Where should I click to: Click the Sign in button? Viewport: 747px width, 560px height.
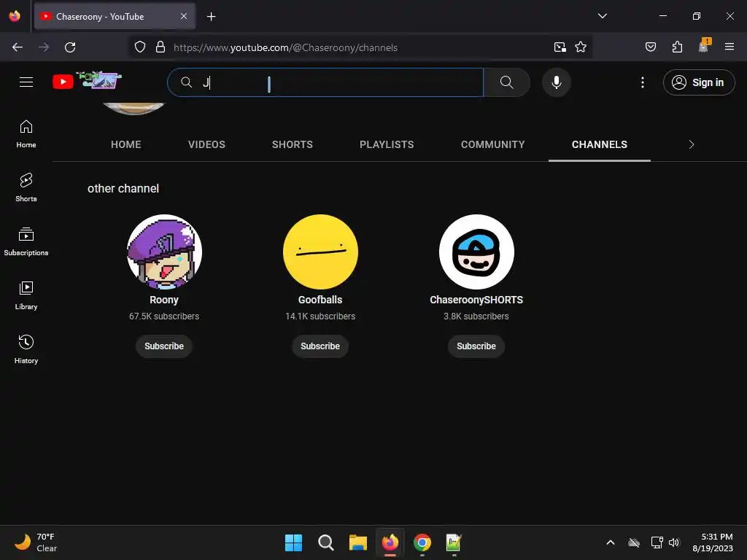point(698,82)
